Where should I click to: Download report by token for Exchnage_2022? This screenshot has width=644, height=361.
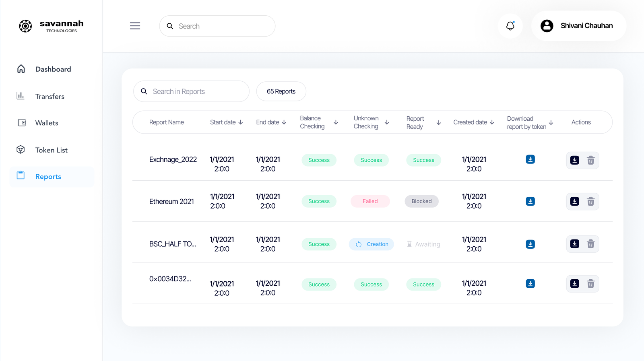click(x=530, y=159)
